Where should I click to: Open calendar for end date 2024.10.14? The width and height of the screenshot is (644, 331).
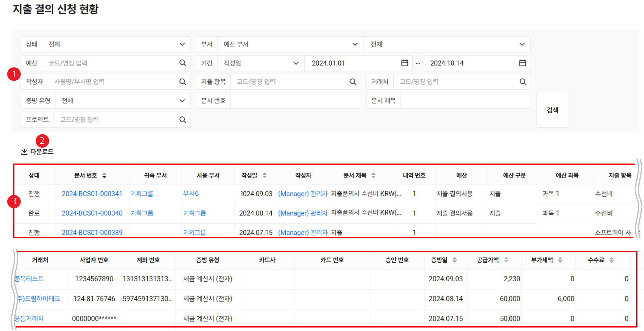click(x=523, y=63)
